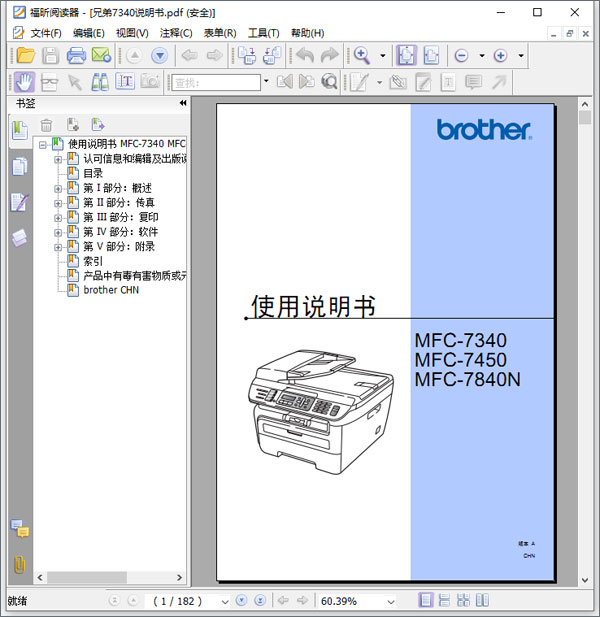Expand 第 I 部分: 概述 bookmark
The height and width of the screenshot is (617, 600).
58,189
